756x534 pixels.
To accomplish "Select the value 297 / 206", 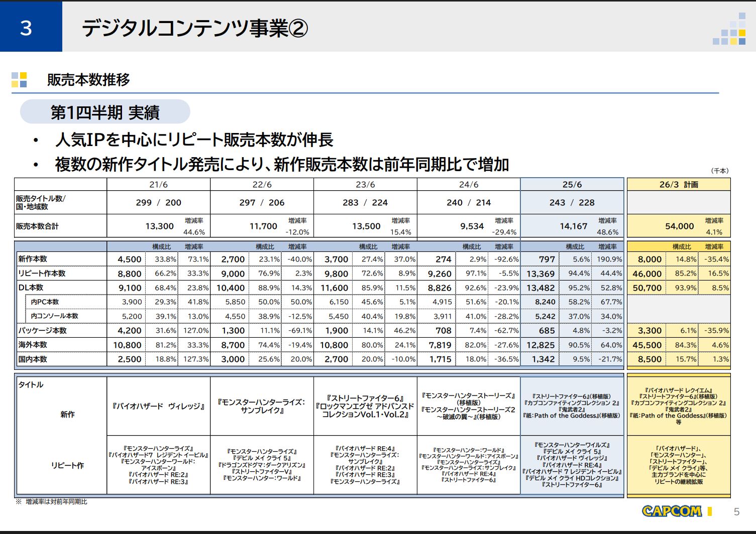I will [262, 202].
